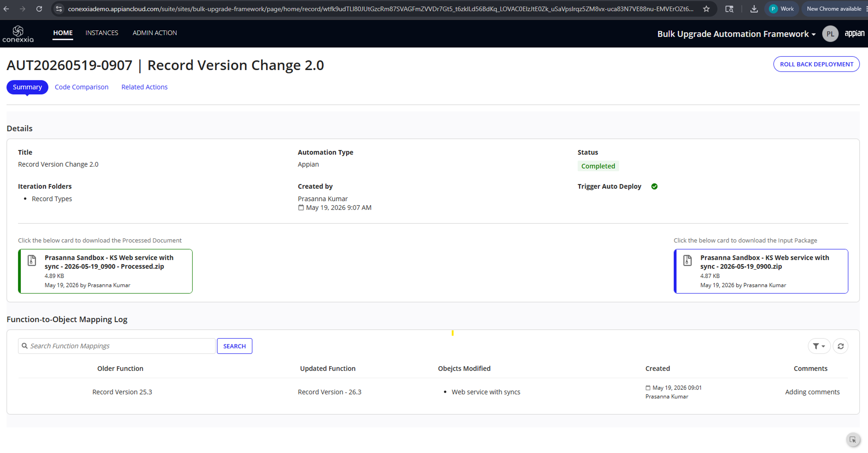Click 'Prasanna Kumar' under Created by

323,199
